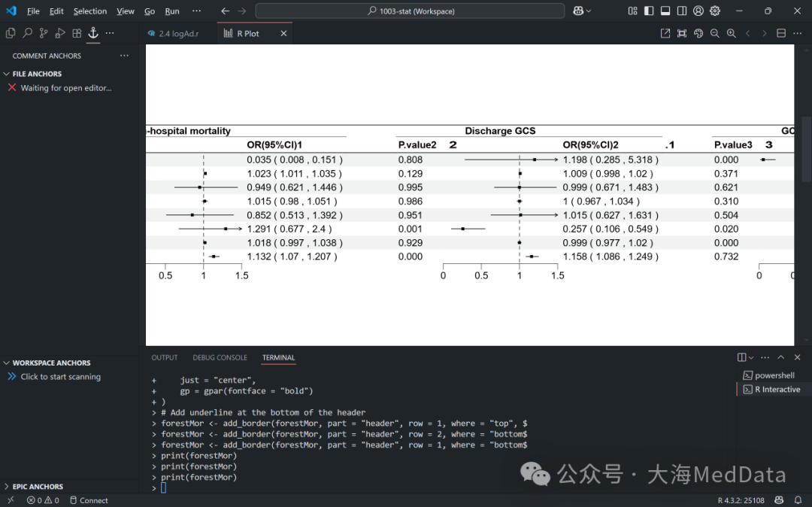812x507 pixels.
Task: Open R Plot more actions ellipsis
Action: pos(798,33)
